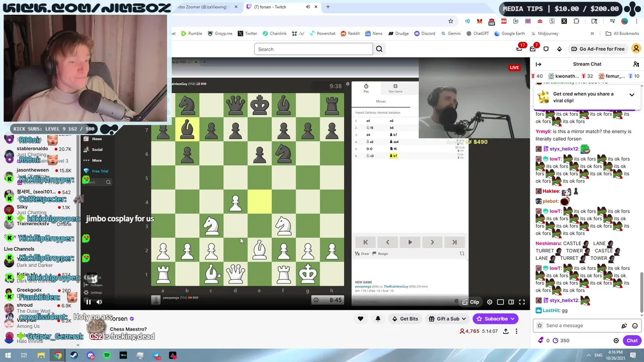Screen dimensions: 644x362
Task: Open Steam from the taskbar
Action: pos(74,355)
